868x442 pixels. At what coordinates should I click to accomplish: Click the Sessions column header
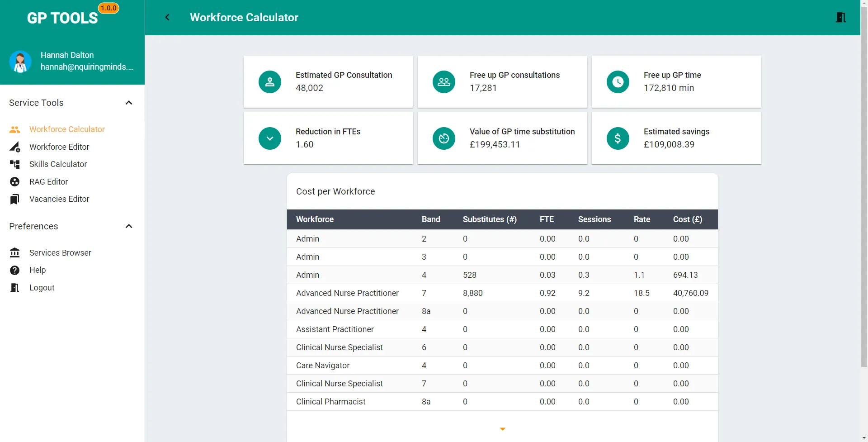(594, 219)
